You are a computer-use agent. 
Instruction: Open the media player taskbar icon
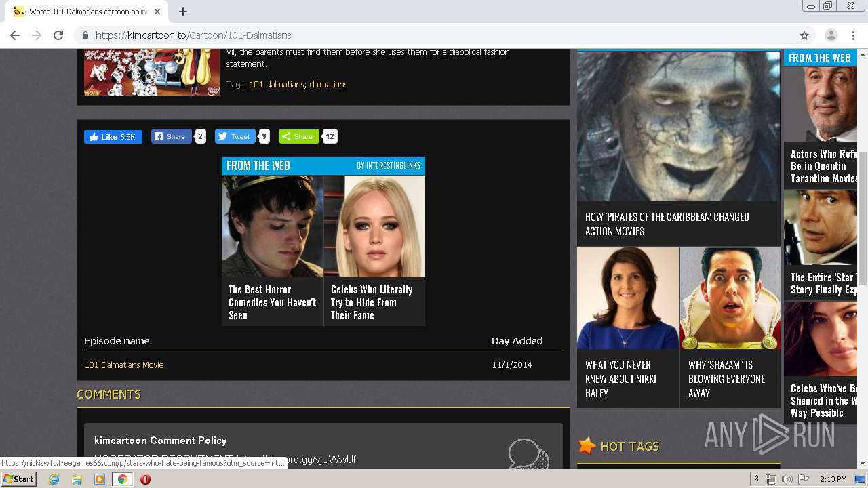point(100,479)
